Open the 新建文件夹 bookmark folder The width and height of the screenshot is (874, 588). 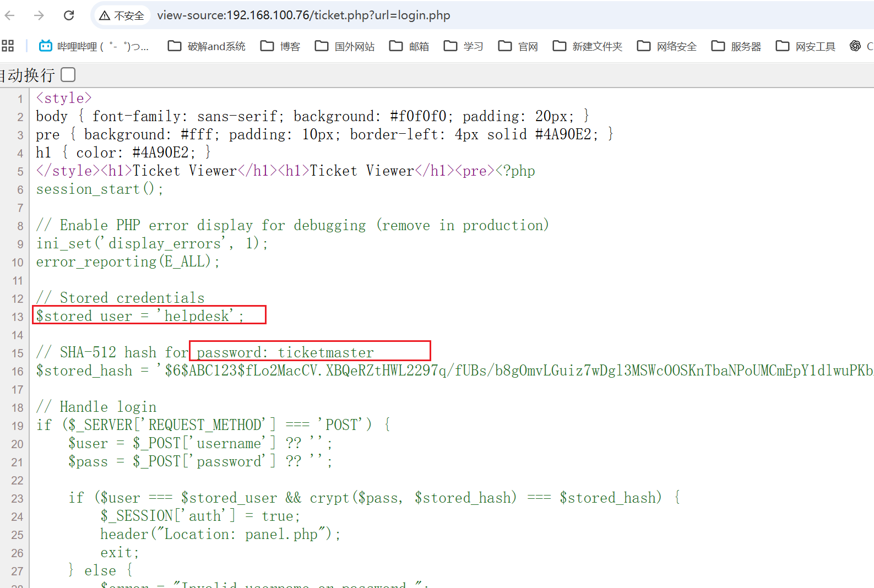(x=588, y=46)
